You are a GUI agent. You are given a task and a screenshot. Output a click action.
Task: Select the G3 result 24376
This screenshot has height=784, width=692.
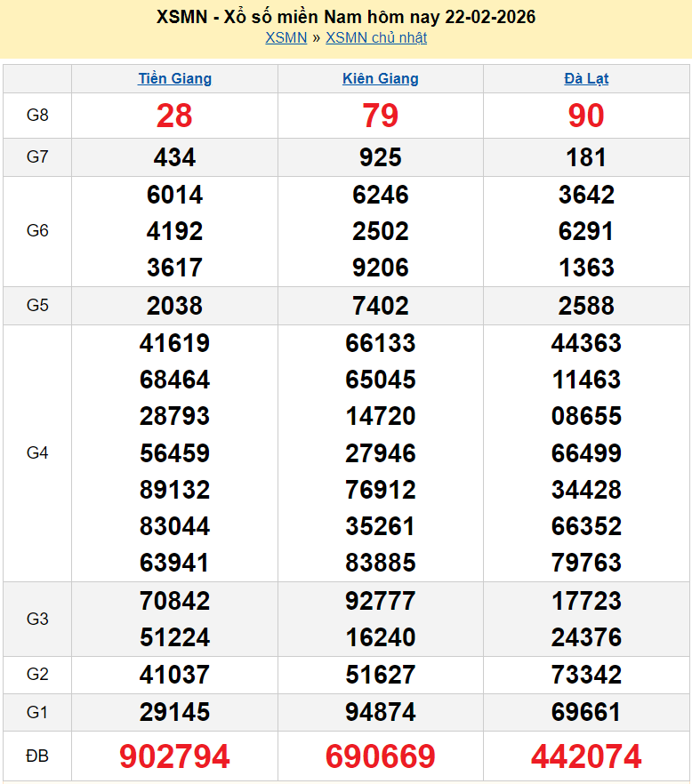click(x=586, y=637)
